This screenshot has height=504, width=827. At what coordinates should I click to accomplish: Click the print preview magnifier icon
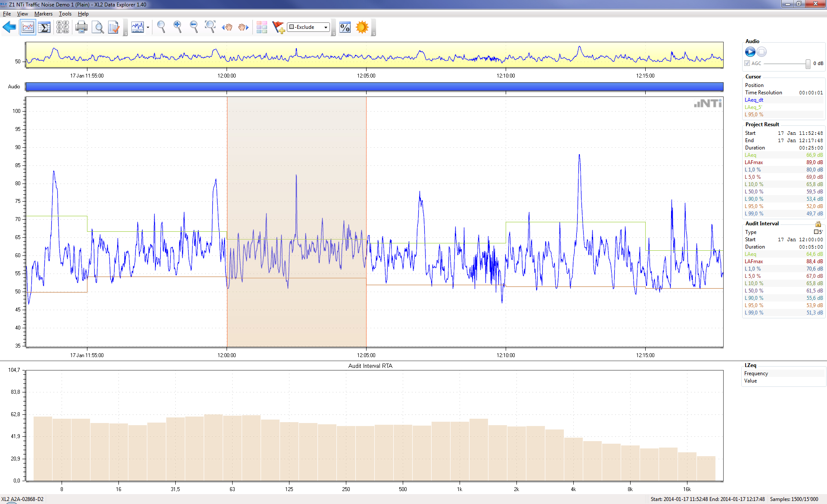[98, 28]
